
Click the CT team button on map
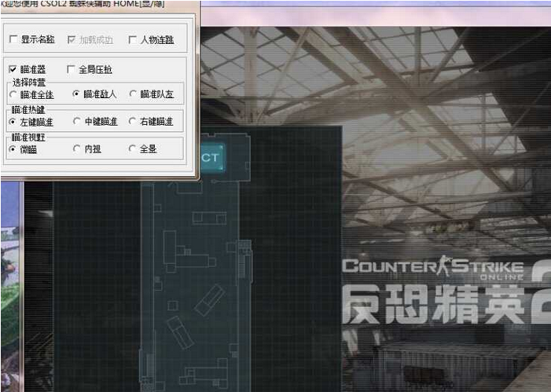tap(211, 156)
